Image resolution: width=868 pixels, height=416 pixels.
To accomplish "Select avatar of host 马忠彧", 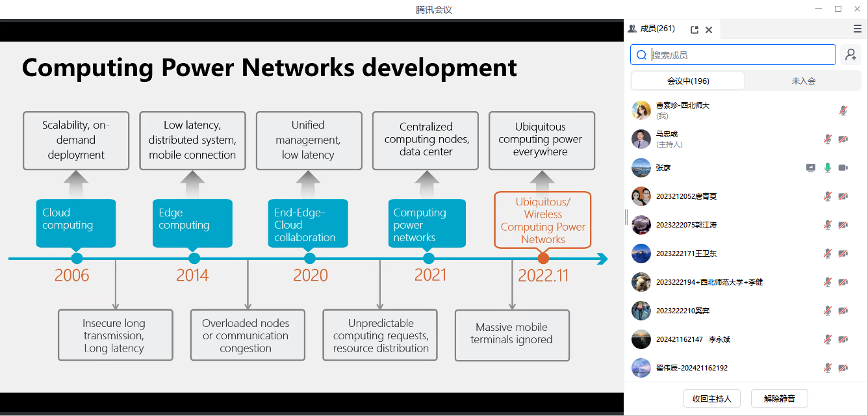I will click(641, 139).
